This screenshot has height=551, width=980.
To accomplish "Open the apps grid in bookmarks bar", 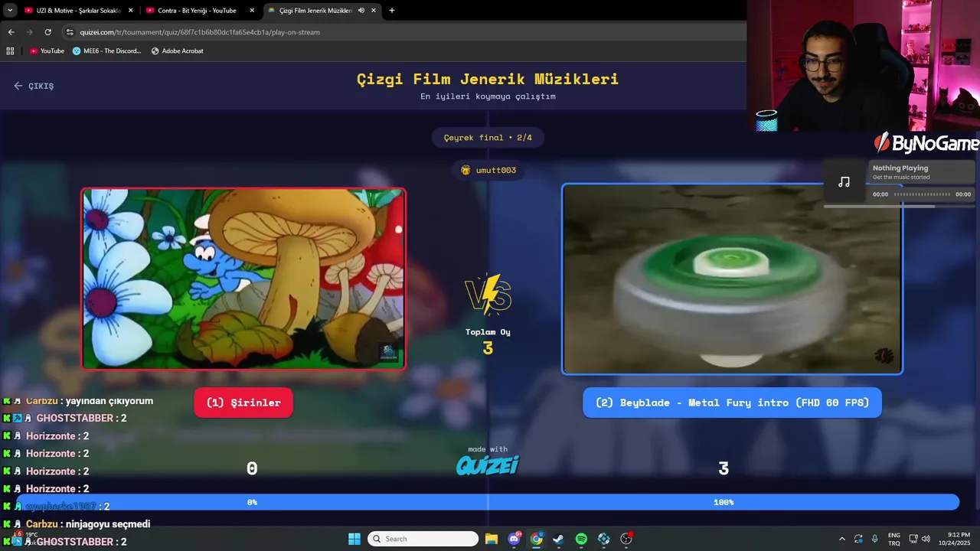I will pyautogui.click(x=10, y=51).
